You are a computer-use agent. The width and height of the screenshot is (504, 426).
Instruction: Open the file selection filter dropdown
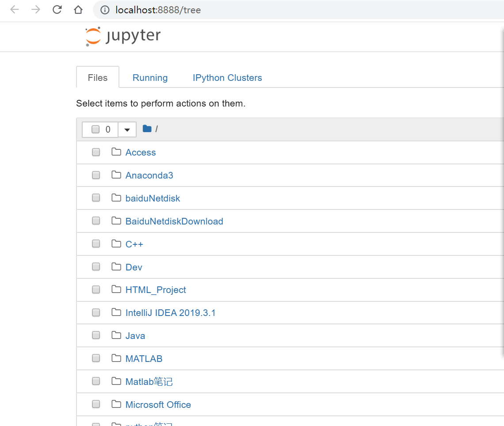point(127,129)
